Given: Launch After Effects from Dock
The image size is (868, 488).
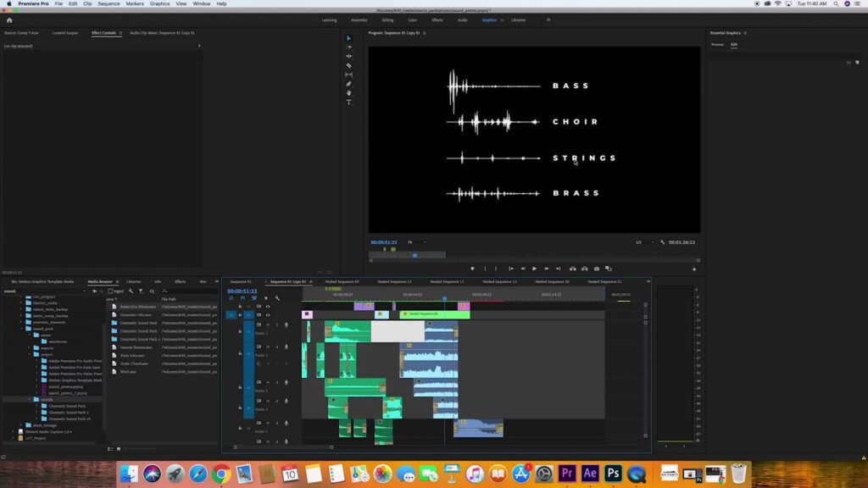Looking at the screenshot, I should click(590, 474).
